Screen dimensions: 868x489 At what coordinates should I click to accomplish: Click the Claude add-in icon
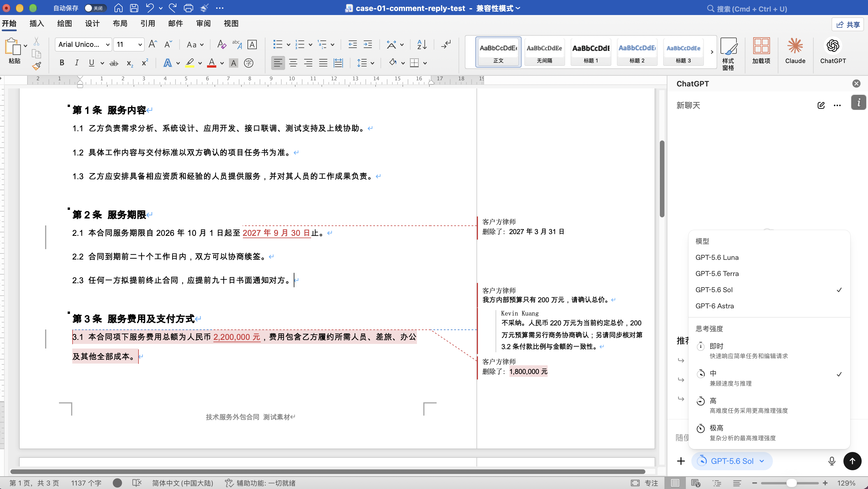coord(795,51)
